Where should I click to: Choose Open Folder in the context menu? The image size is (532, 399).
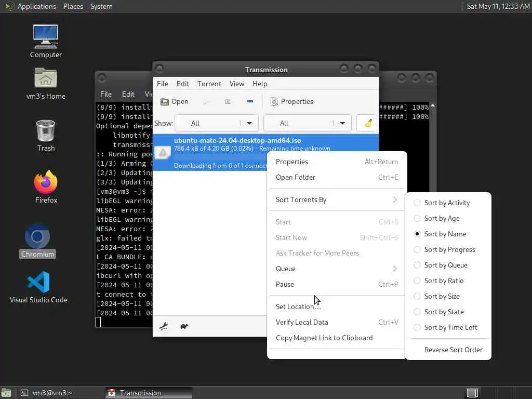click(336, 178)
